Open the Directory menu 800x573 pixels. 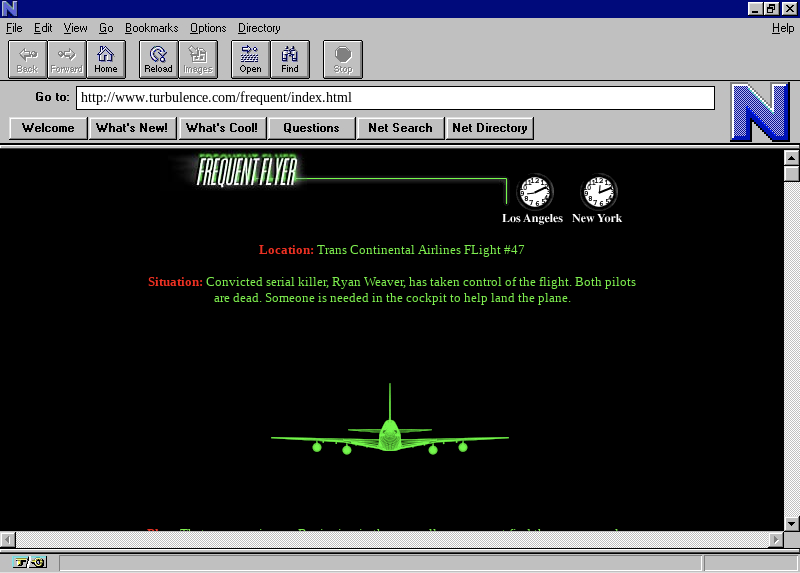tap(259, 28)
